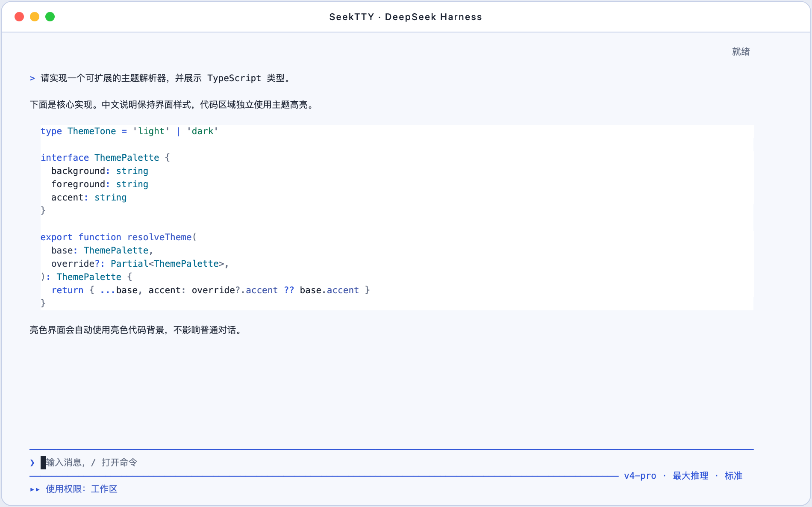Screen dimensions: 812x507
Task: Click the background: string code line
Action: [x=100, y=171]
